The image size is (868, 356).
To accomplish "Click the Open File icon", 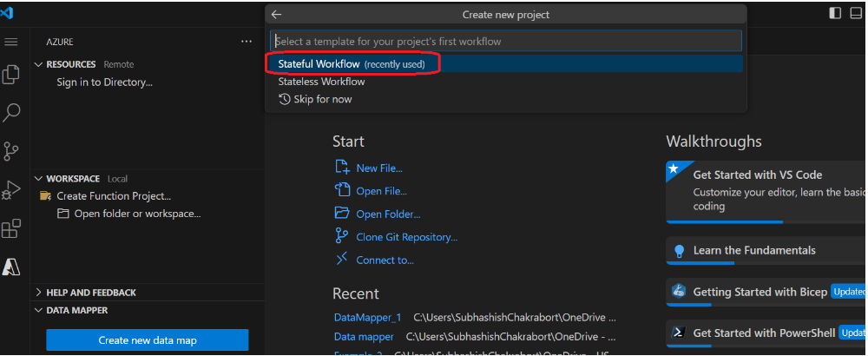I will 342,190.
